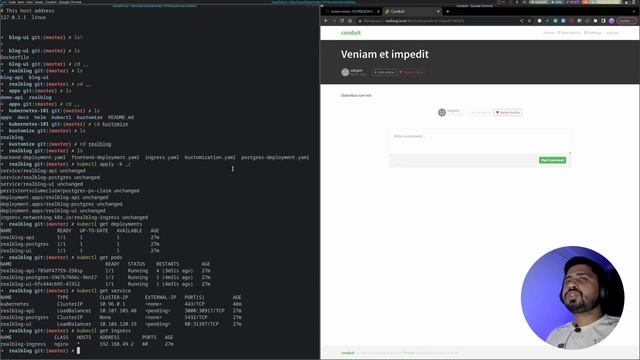Click 'realblog-postgres' row in deployments table
This screenshot has width=640, height=360.
80,244
